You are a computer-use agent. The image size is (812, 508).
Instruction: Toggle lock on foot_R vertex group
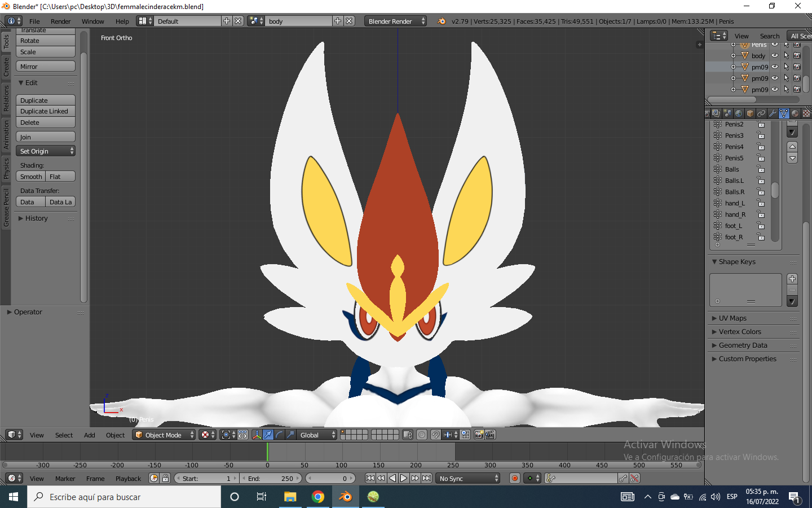[761, 237]
